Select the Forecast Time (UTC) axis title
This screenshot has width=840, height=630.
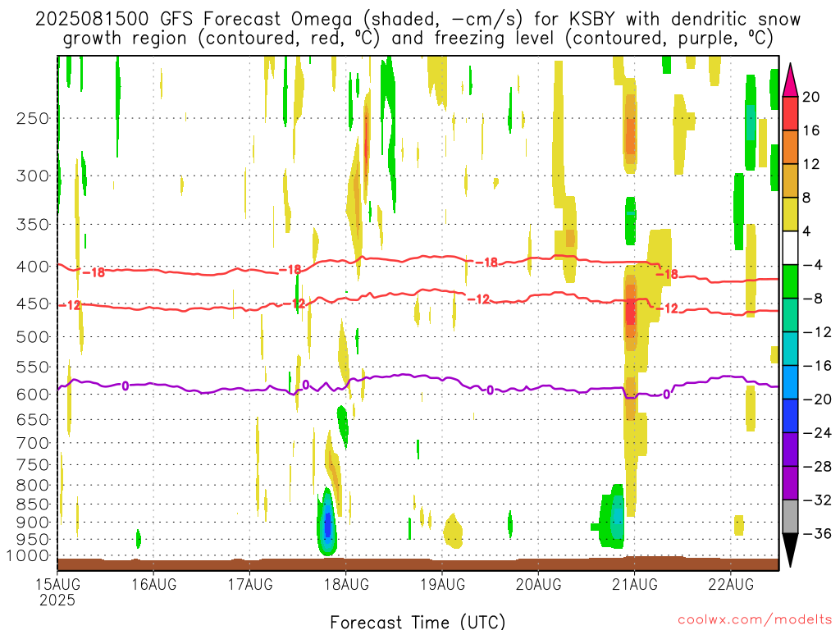(418, 622)
